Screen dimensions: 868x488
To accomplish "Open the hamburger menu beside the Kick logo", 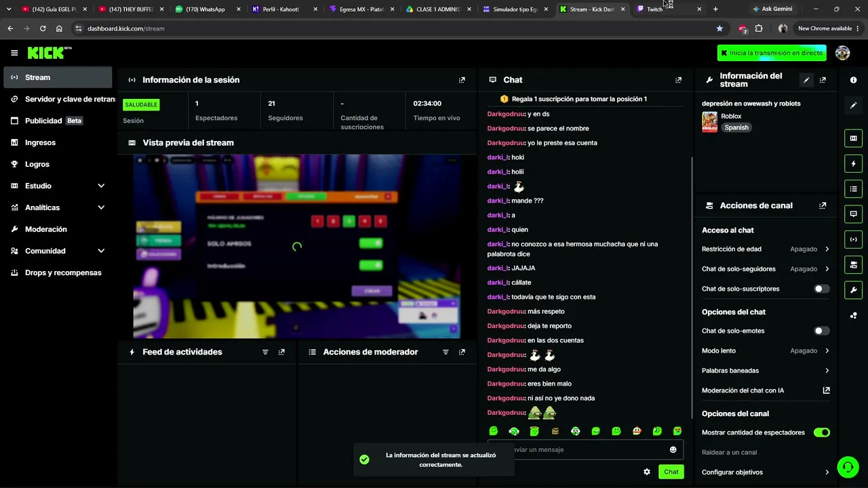I will pyautogui.click(x=14, y=53).
